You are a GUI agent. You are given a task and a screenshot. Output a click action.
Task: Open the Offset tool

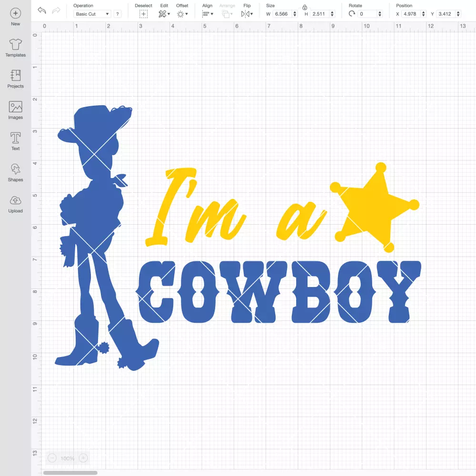coord(182,14)
